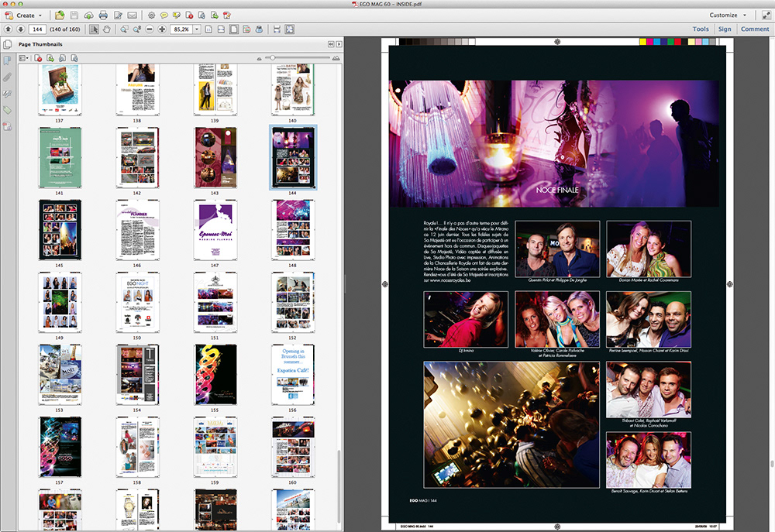Screen dimensions: 775x532
Task: Click the expand window arrows icon
Action: [x=766, y=15]
